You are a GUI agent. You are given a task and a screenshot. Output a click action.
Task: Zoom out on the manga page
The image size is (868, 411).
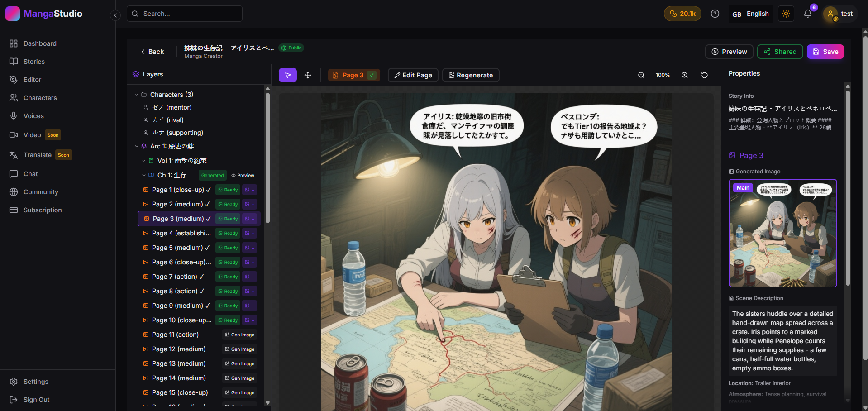pos(641,75)
